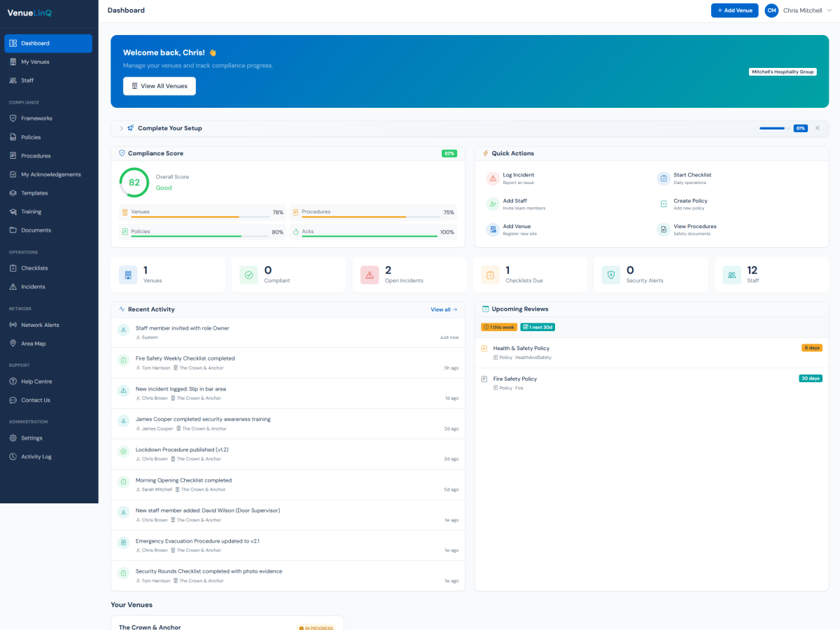Screen dimensions: 840x630
Task: Dismiss the Complete Your Setup banner
Action: click(817, 128)
